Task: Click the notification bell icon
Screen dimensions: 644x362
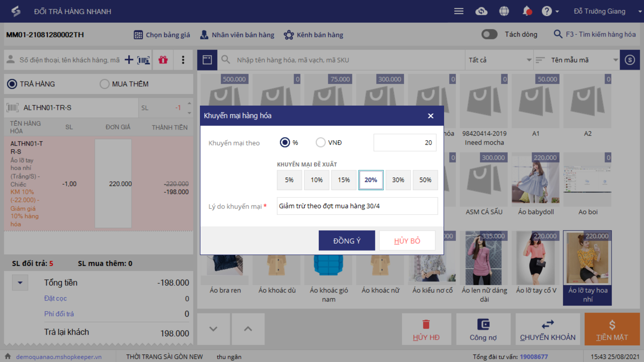Action: pos(527,11)
